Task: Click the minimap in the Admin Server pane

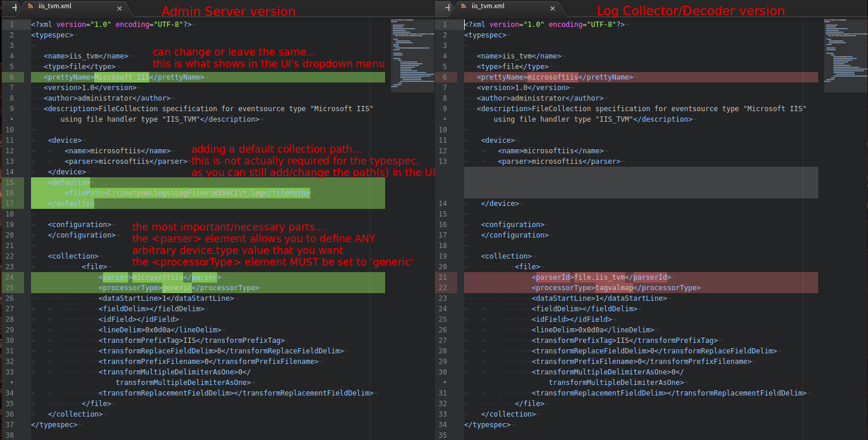Action: pyautogui.click(x=411, y=56)
